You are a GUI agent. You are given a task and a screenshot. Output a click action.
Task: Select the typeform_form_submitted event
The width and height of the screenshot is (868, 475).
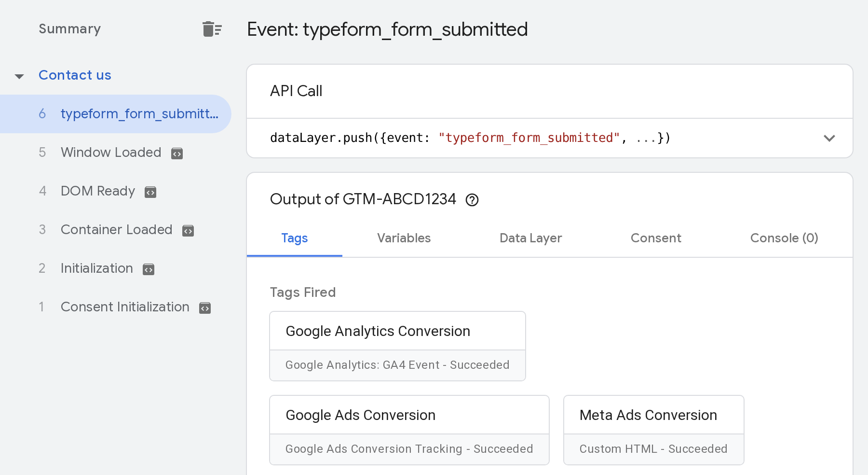(116, 114)
